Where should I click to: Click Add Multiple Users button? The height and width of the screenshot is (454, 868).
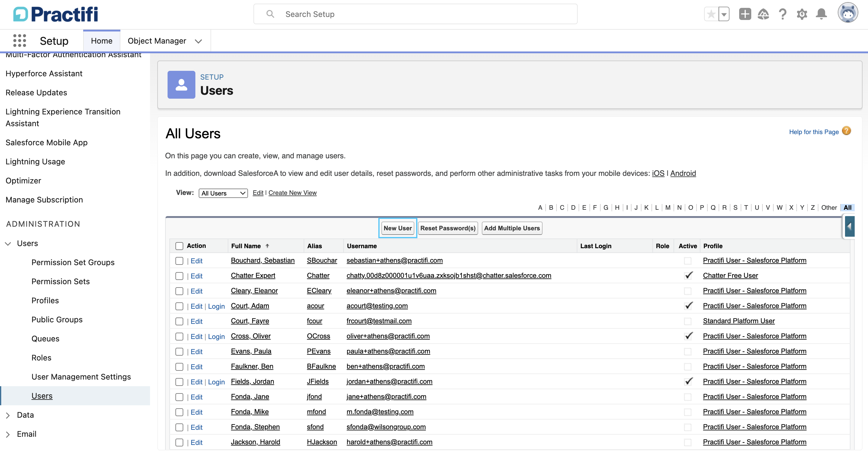pyautogui.click(x=512, y=228)
